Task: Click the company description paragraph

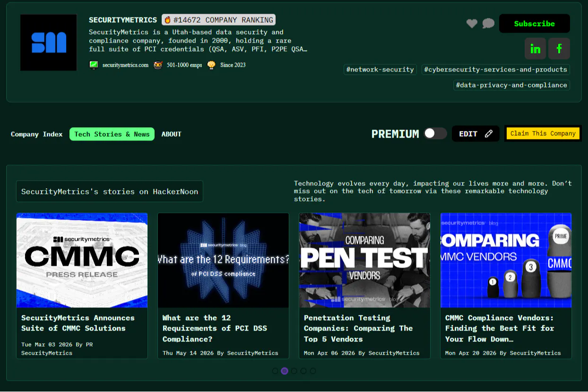Action: coord(199,41)
